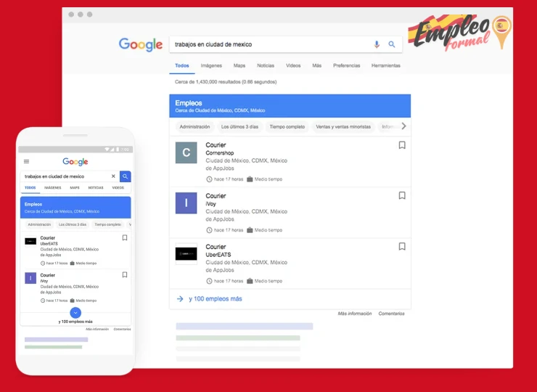
Task: Select the TODOS tab on the phone
Action: pyautogui.click(x=30, y=188)
